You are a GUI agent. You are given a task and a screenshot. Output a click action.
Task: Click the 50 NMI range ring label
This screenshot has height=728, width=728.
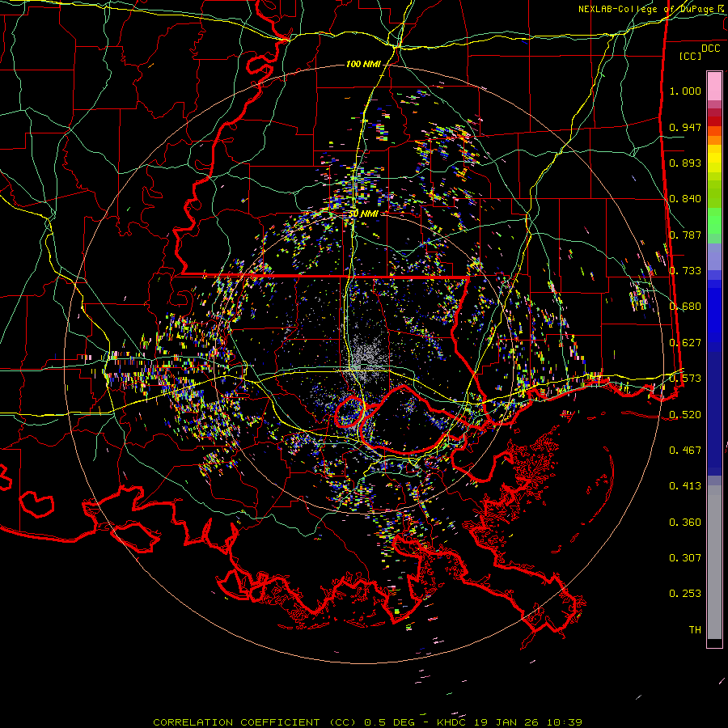pos(363,214)
